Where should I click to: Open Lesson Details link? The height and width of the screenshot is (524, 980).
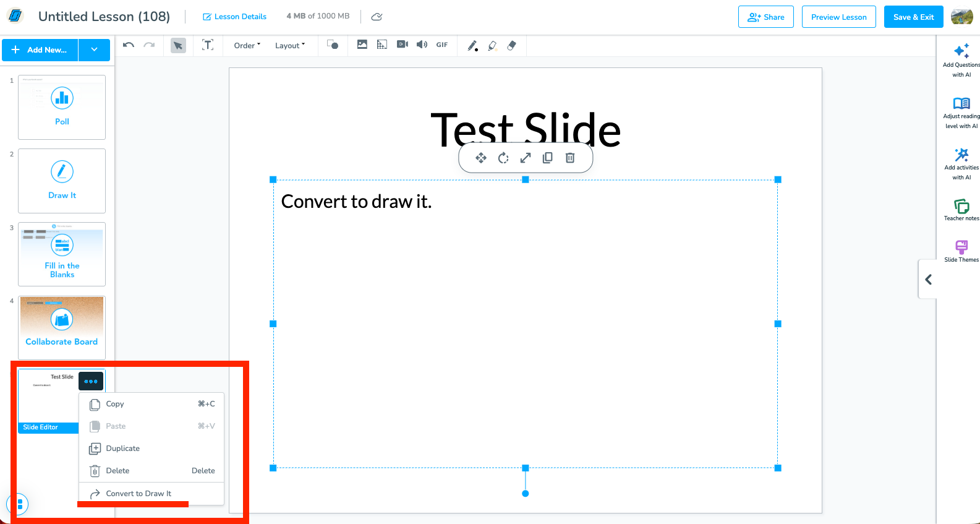pyautogui.click(x=234, y=17)
